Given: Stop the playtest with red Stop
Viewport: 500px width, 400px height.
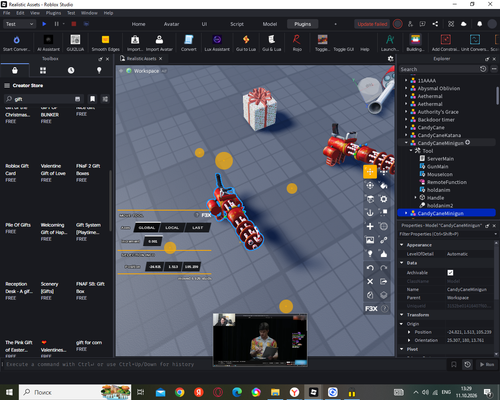Looking at the screenshot, I should (74, 24).
